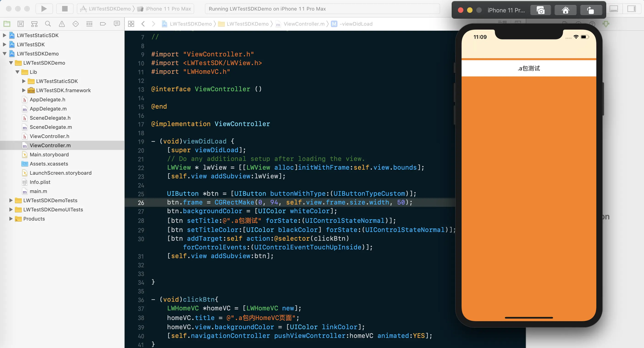Open the Symbol navigator icon

click(34, 24)
